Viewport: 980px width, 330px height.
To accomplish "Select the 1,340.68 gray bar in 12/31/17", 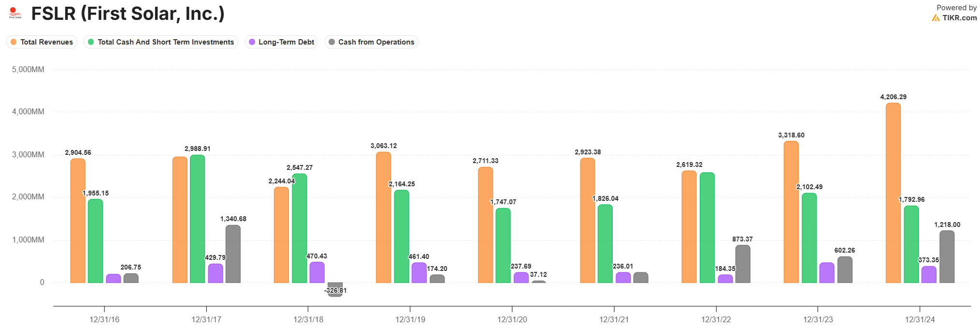I will pos(233,254).
